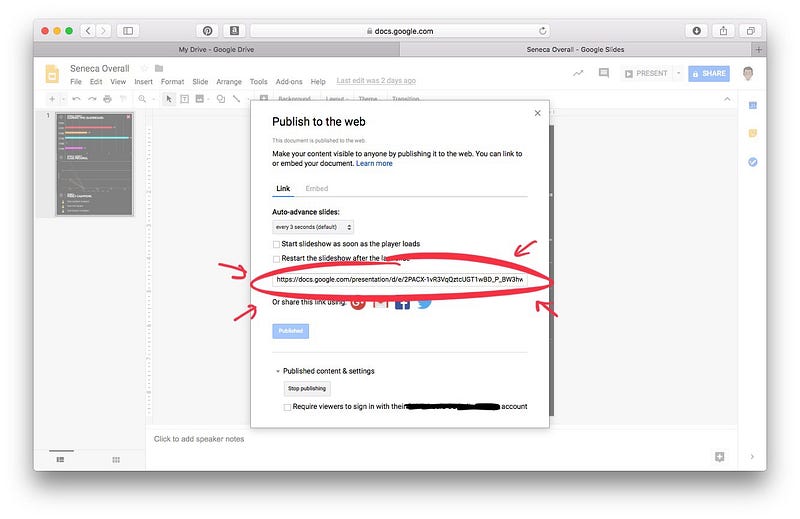This screenshot has width=800, height=519.
Task: Collapse the menus with the up chevron
Action: (727, 99)
